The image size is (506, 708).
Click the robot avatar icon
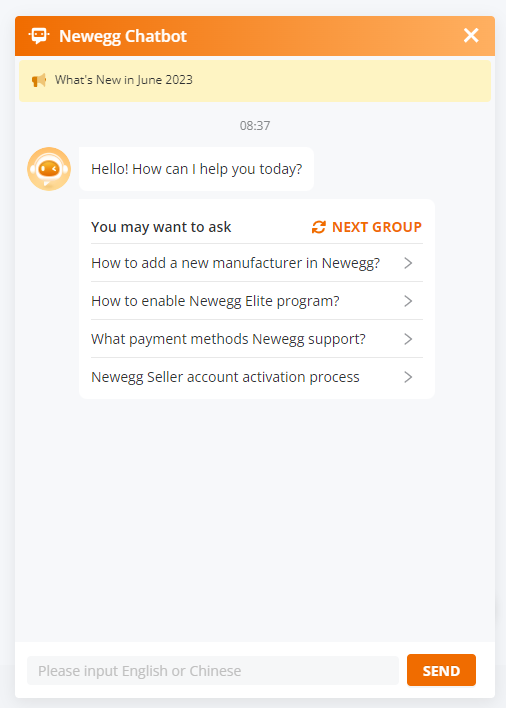tap(49, 169)
